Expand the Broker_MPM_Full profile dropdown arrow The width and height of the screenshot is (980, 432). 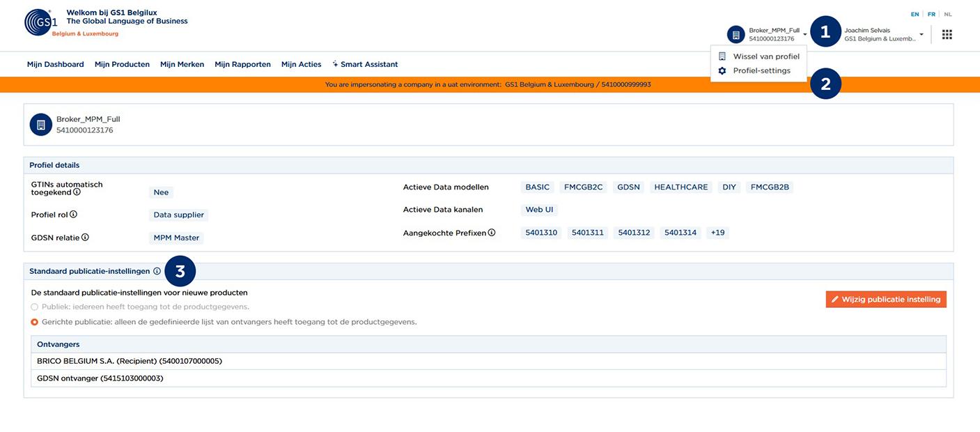pyautogui.click(x=804, y=34)
